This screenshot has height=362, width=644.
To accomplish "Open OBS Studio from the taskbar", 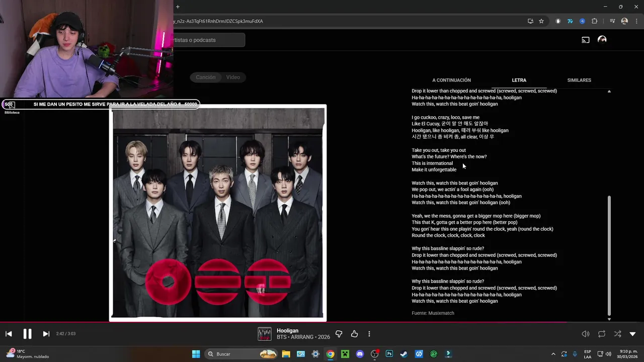I will pyautogui.click(x=374, y=354).
